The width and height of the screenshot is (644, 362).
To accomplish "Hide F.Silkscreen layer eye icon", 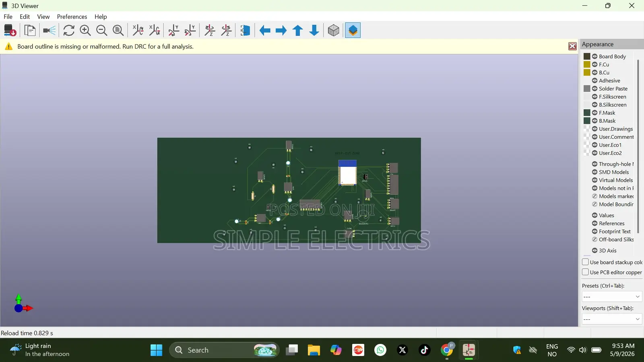I will click(594, 97).
